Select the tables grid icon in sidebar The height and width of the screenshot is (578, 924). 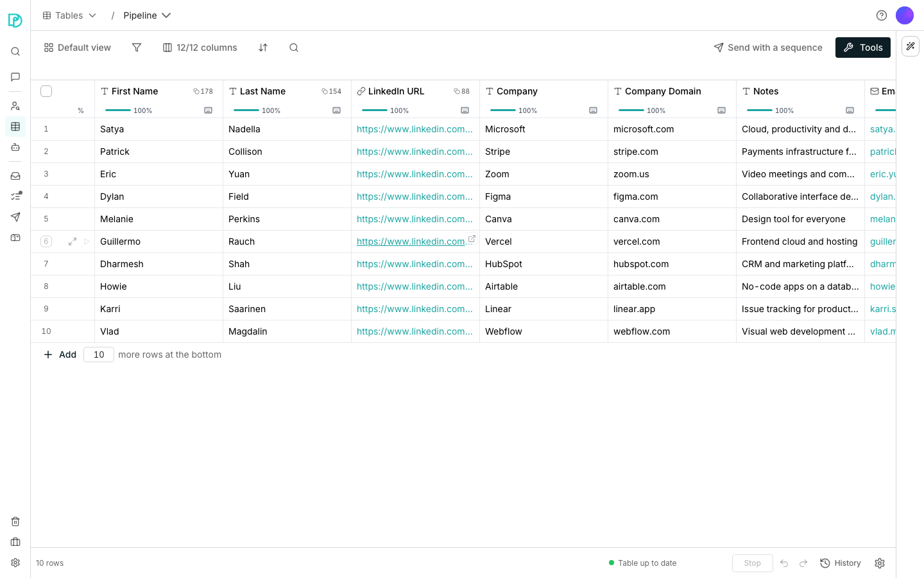click(15, 127)
